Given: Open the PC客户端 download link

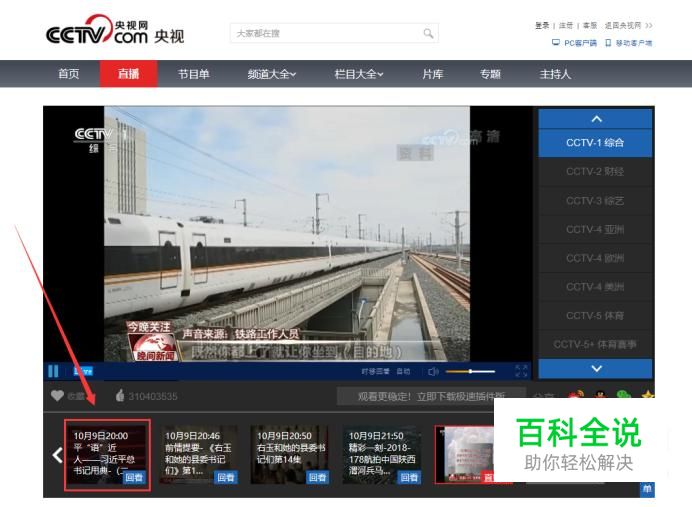Looking at the screenshot, I should pos(575,43).
